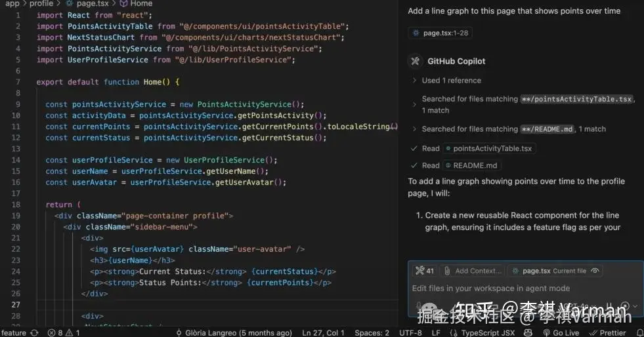Click the profile breadcrumb segment
The height and width of the screenshot is (337, 644).
[x=41, y=4]
